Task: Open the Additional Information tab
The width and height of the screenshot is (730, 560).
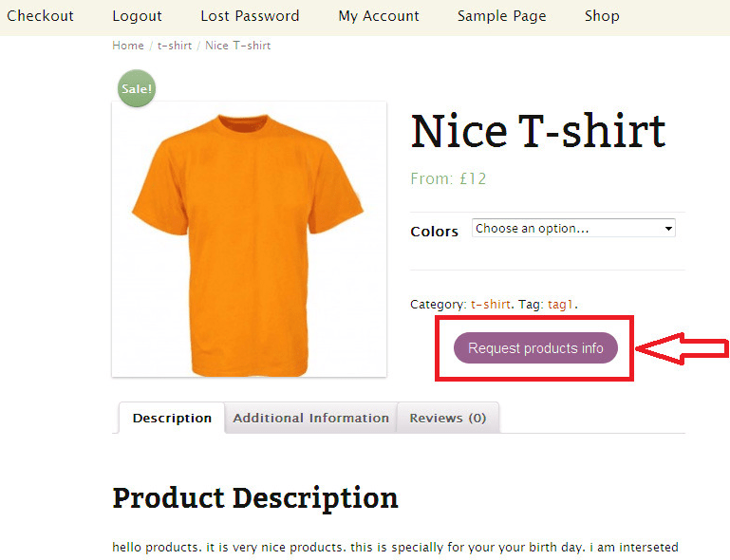Action: (x=311, y=418)
